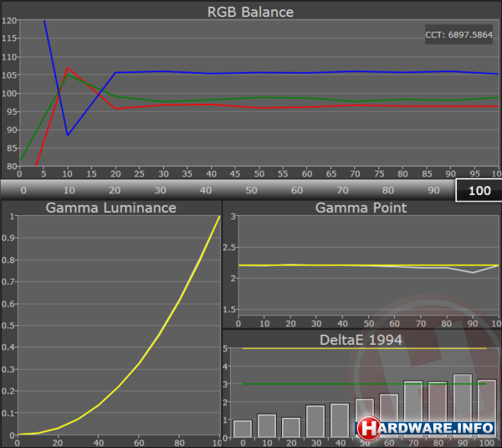Click the RGB Balance panel title
The image size is (502, 448).
(x=251, y=12)
